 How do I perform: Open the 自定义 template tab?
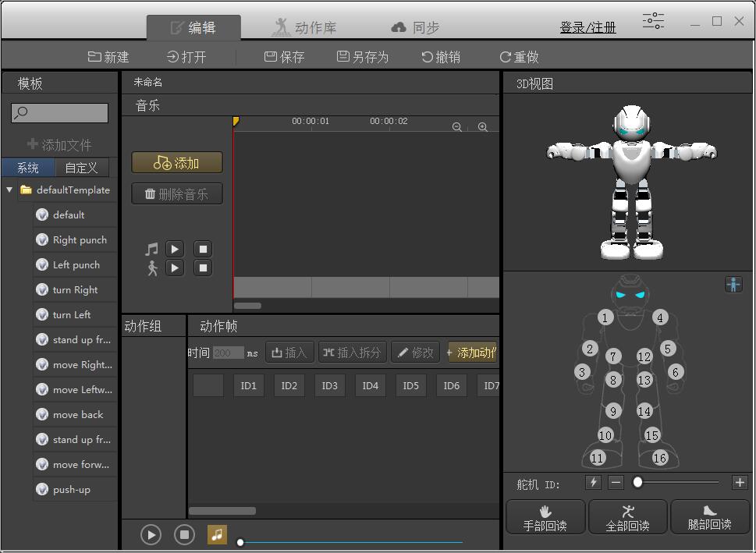(x=82, y=168)
